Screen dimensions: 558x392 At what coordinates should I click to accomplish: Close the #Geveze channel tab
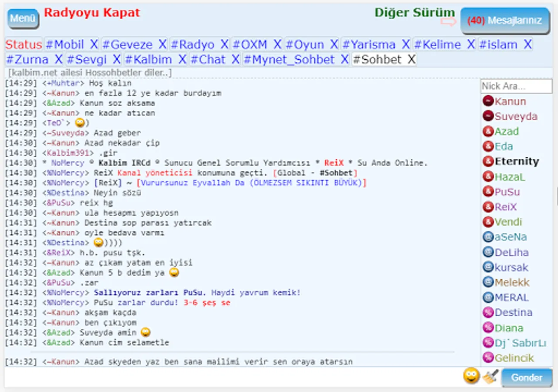[x=163, y=44]
